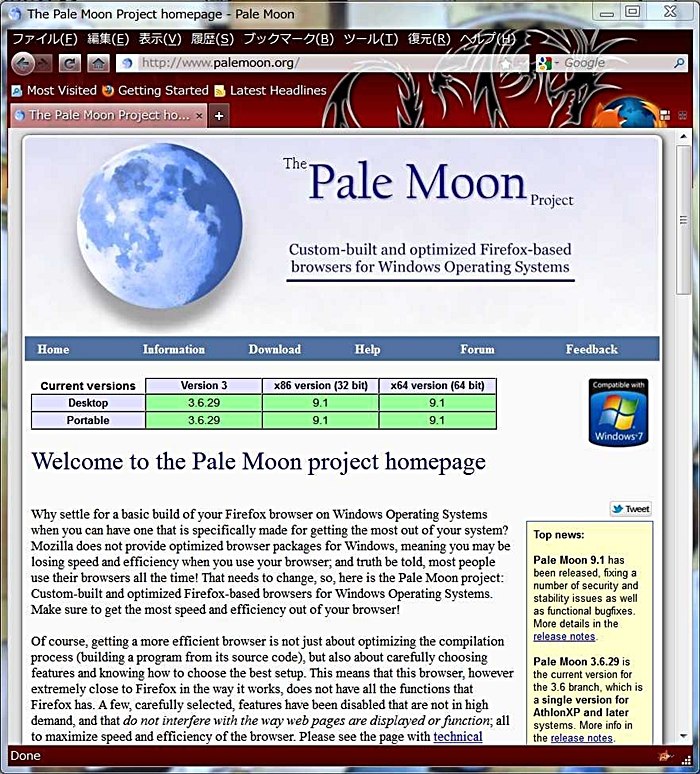Click the x86 version (32 bit) header
Screen dimensions: 700x774
click(x=320, y=386)
